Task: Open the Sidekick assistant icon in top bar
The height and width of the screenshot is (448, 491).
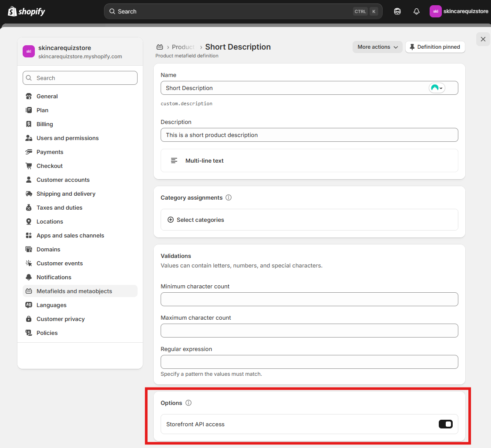Action: [397, 11]
